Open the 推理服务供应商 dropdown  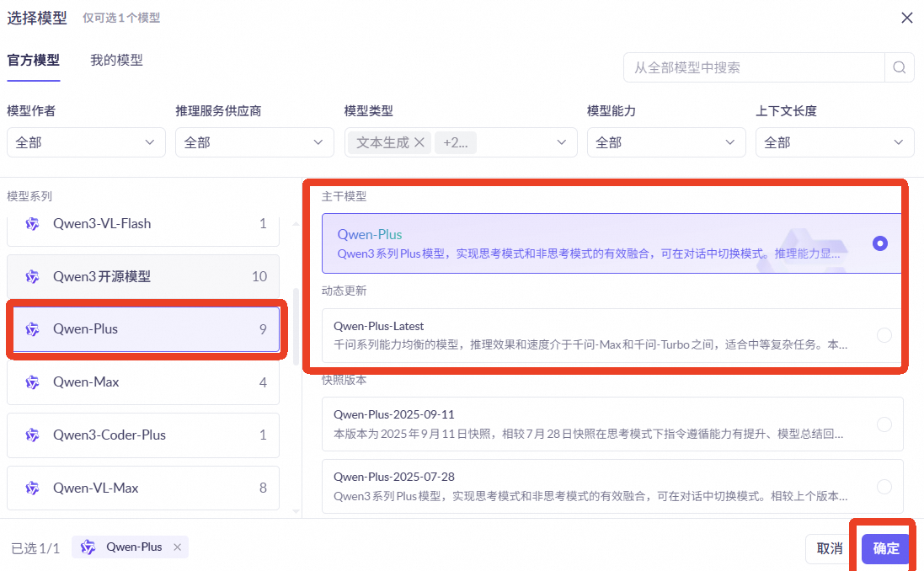point(254,142)
